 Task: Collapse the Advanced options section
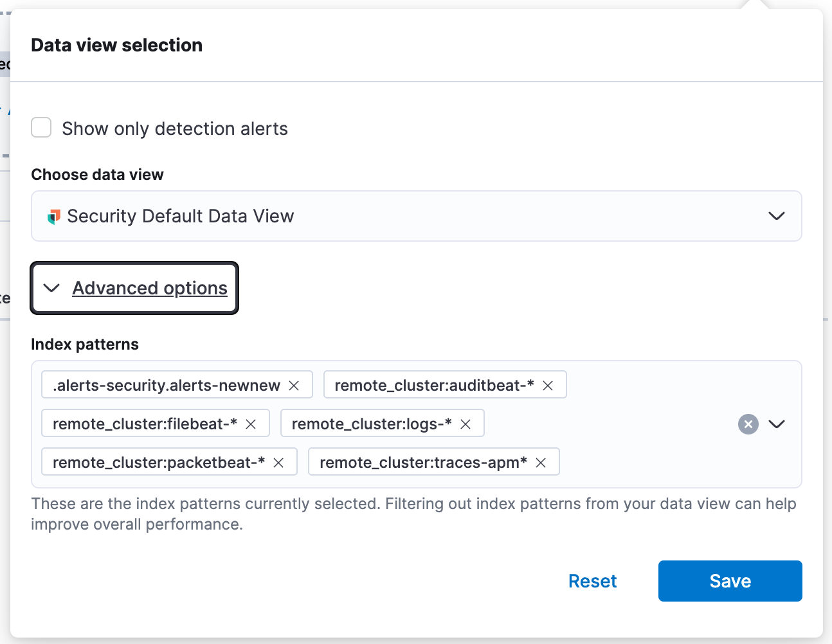[x=51, y=288]
